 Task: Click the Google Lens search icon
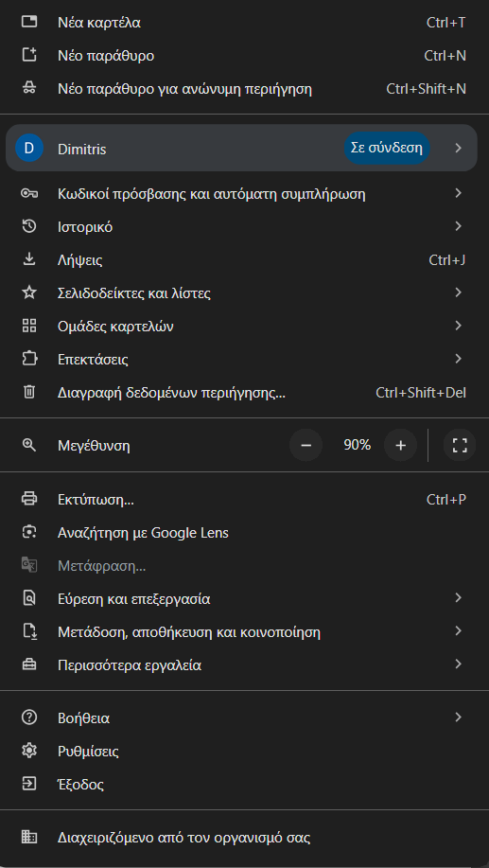pos(28,533)
